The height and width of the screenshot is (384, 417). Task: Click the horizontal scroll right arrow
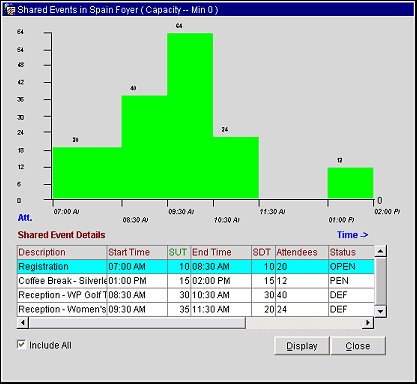pyautogui.click(x=368, y=322)
